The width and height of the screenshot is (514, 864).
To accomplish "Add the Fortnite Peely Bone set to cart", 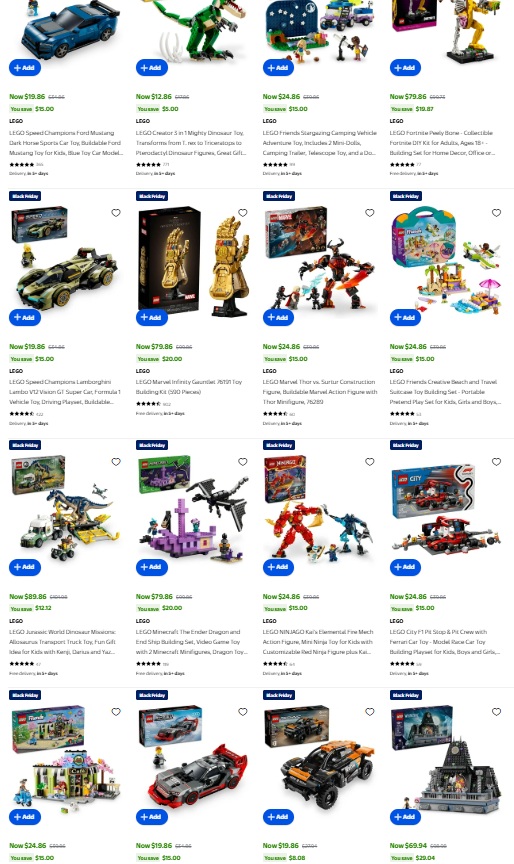I will pyautogui.click(x=405, y=67).
